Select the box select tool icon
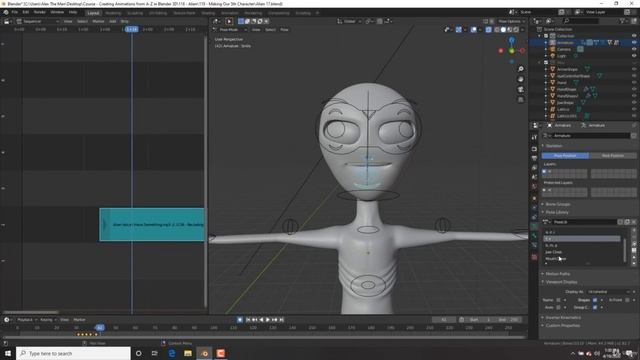Viewport: 640px width, 360px height. tap(241, 21)
